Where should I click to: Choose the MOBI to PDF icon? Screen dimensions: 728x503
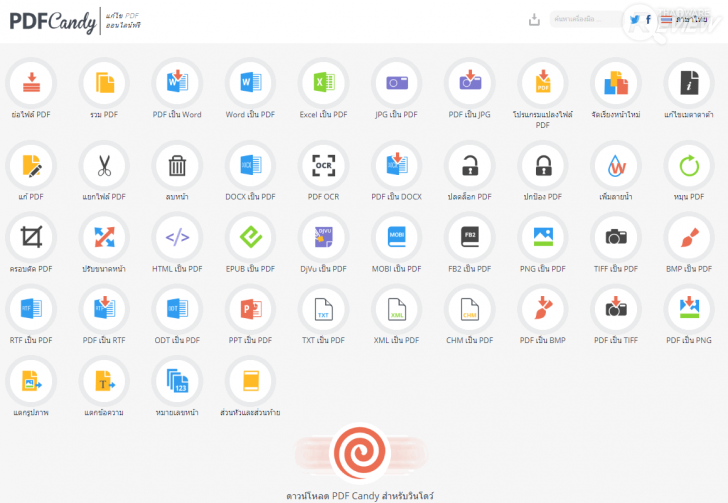tap(397, 237)
